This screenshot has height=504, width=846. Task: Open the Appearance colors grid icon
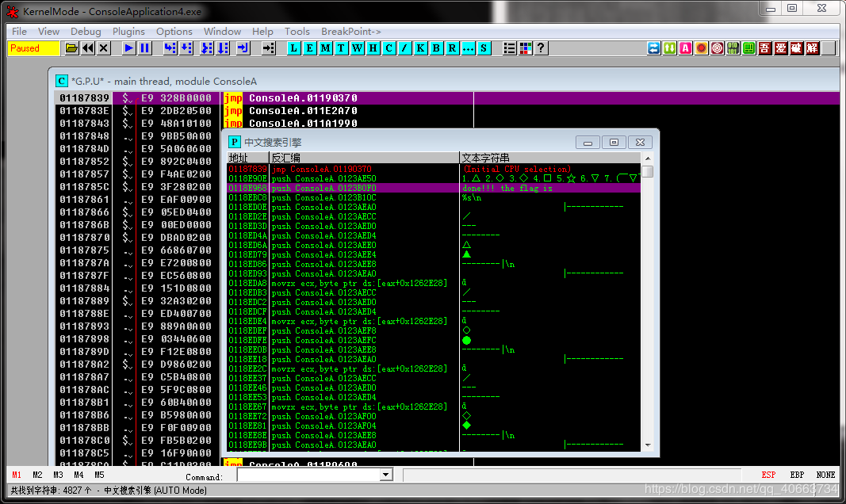coord(526,48)
